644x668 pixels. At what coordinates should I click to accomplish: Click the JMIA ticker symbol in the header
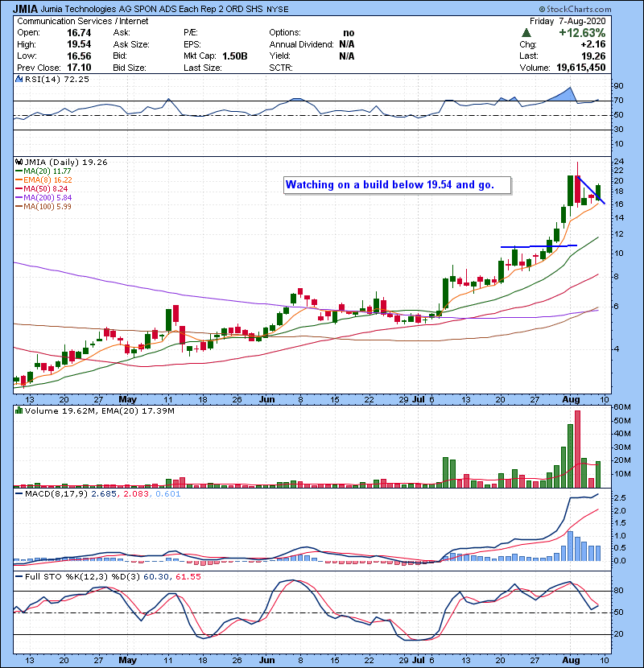click(x=26, y=9)
